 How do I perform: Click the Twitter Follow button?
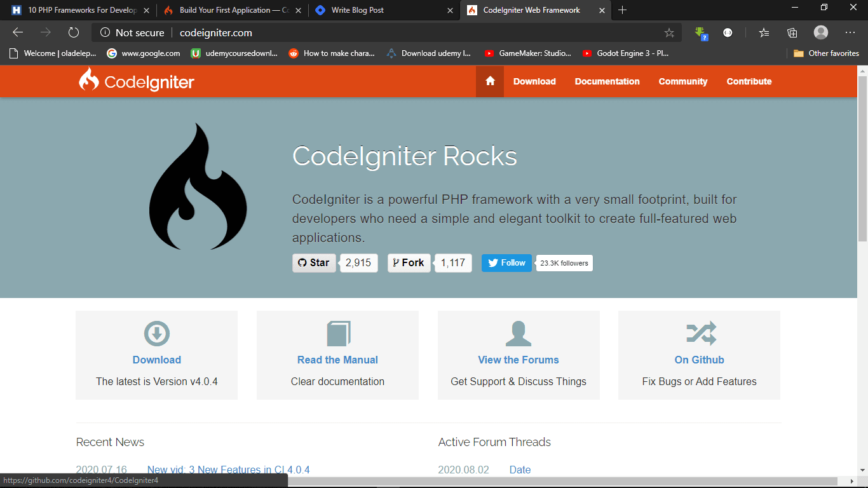click(x=506, y=262)
